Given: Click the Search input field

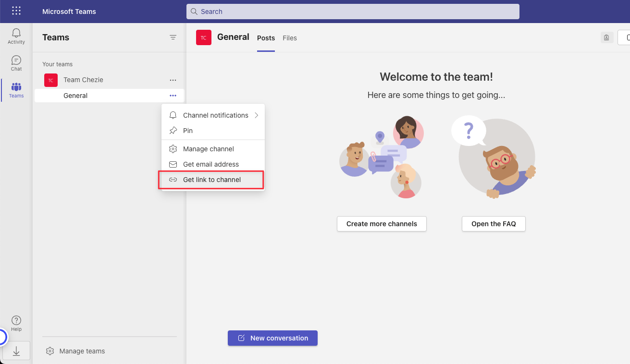Looking at the screenshot, I should 353,12.
